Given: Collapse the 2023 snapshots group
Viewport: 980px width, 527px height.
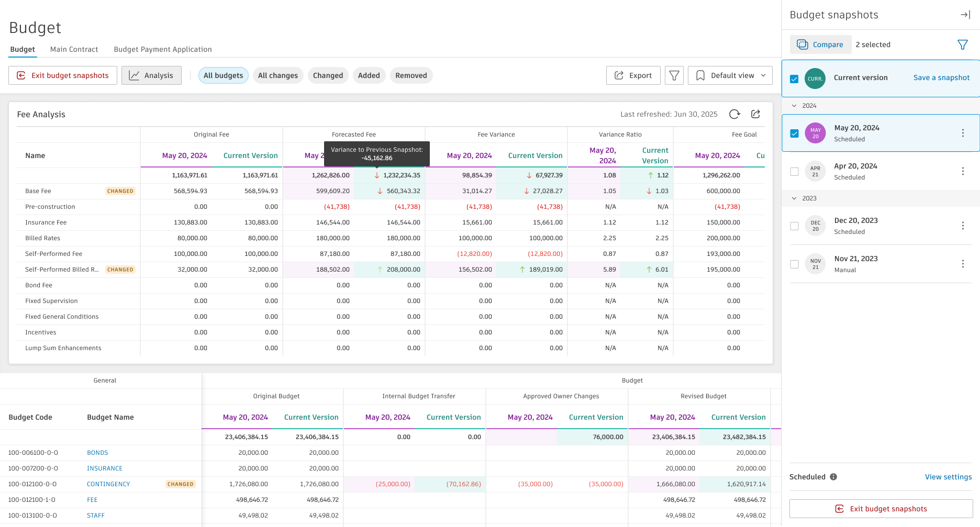Looking at the screenshot, I should [794, 198].
